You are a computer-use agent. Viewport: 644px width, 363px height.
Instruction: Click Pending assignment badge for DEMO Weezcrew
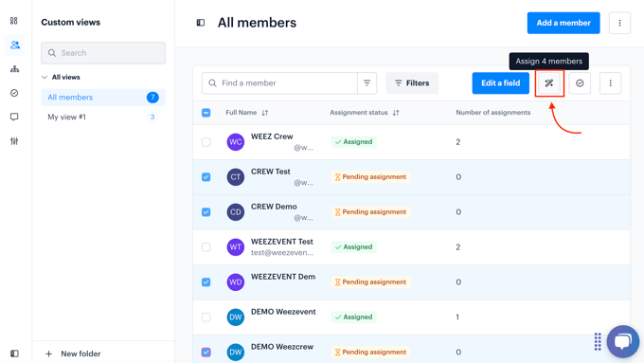tap(370, 353)
